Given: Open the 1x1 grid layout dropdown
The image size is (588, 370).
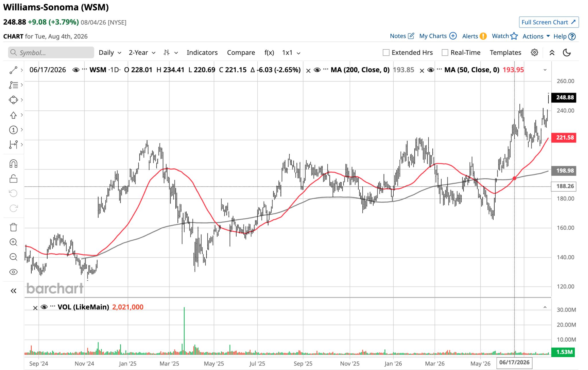Looking at the screenshot, I should click(x=291, y=53).
